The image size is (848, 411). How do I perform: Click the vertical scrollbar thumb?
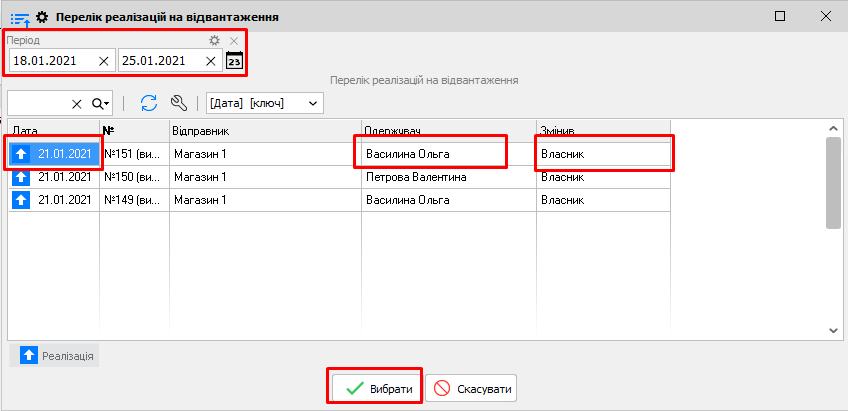tap(832, 183)
